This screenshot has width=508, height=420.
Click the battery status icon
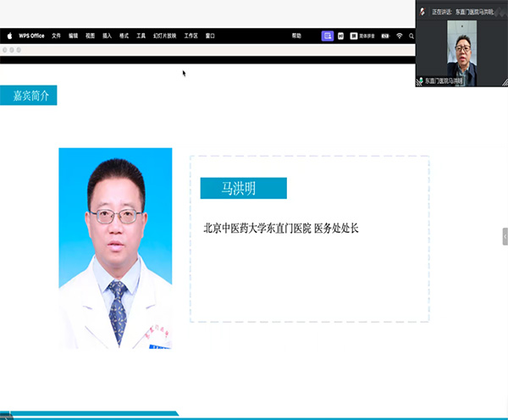[x=384, y=36]
